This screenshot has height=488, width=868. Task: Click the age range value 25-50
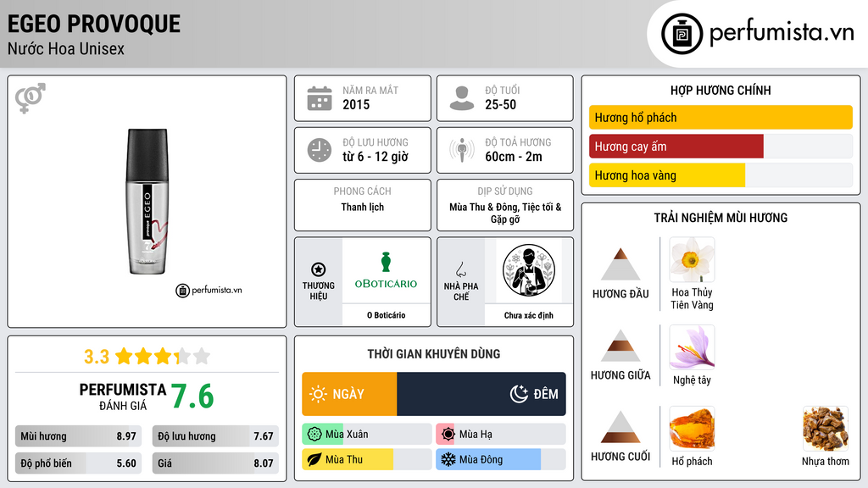[500, 104]
